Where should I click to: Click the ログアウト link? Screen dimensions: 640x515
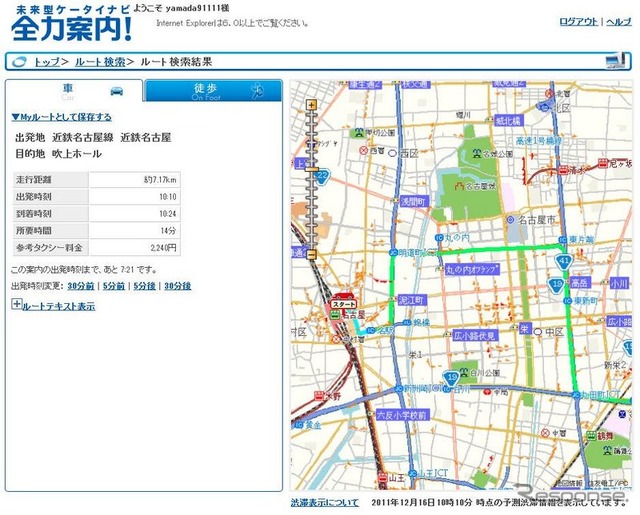click(x=578, y=22)
